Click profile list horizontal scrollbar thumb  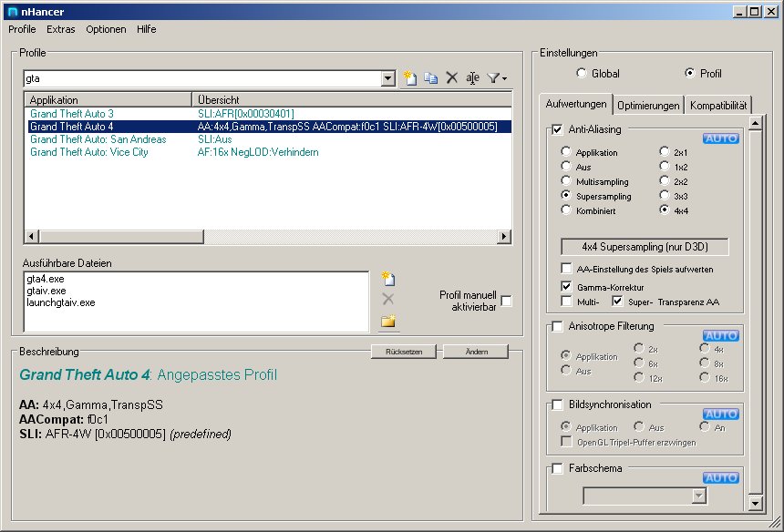[121, 236]
